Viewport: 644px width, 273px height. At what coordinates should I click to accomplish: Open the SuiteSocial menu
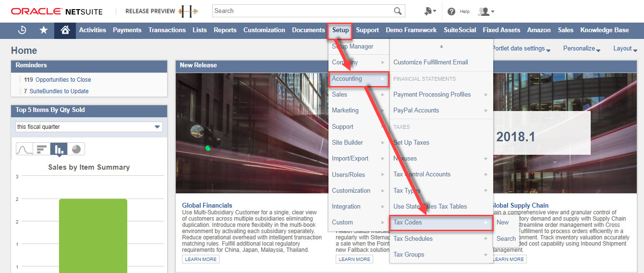pos(460,30)
